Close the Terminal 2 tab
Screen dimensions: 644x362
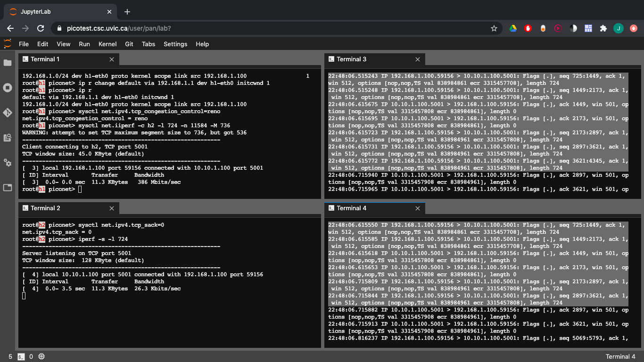pyautogui.click(x=112, y=208)
